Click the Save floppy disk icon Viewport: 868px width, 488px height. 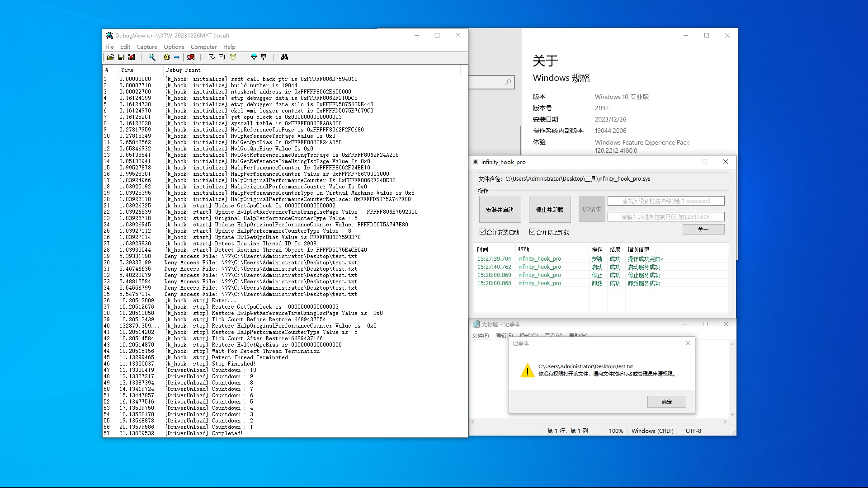121,57
